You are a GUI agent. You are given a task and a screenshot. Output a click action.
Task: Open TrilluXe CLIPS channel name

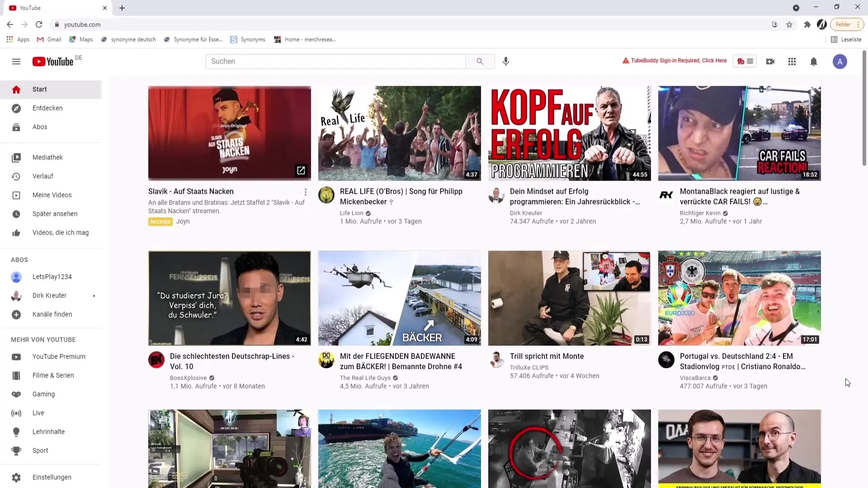529,368
